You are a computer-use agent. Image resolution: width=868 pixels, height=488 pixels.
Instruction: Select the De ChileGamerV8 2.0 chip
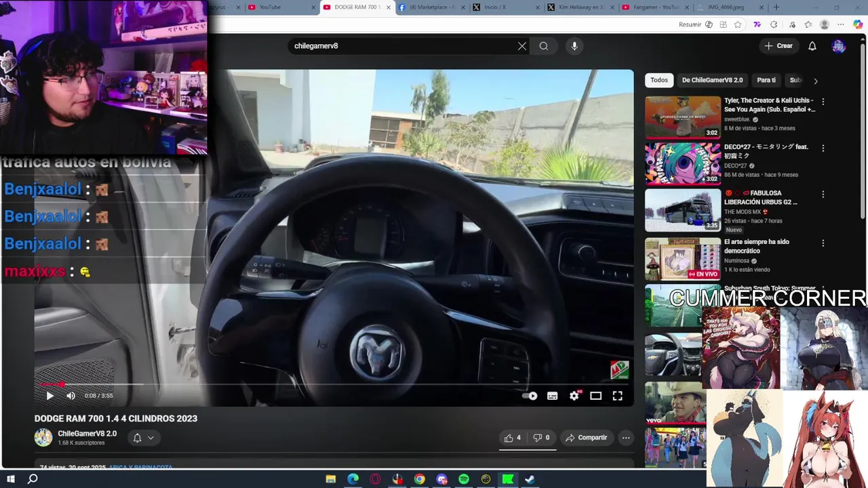[712, 80]
